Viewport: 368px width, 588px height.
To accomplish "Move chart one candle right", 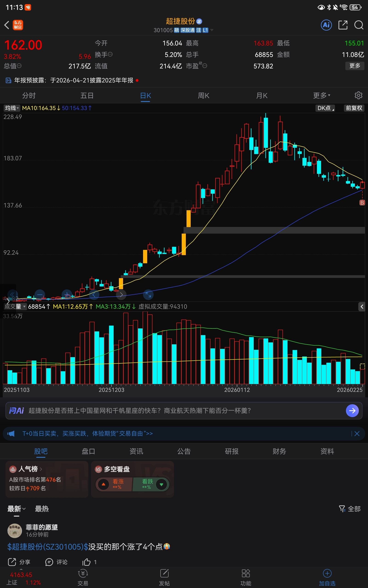I will (x=121, y=294).
